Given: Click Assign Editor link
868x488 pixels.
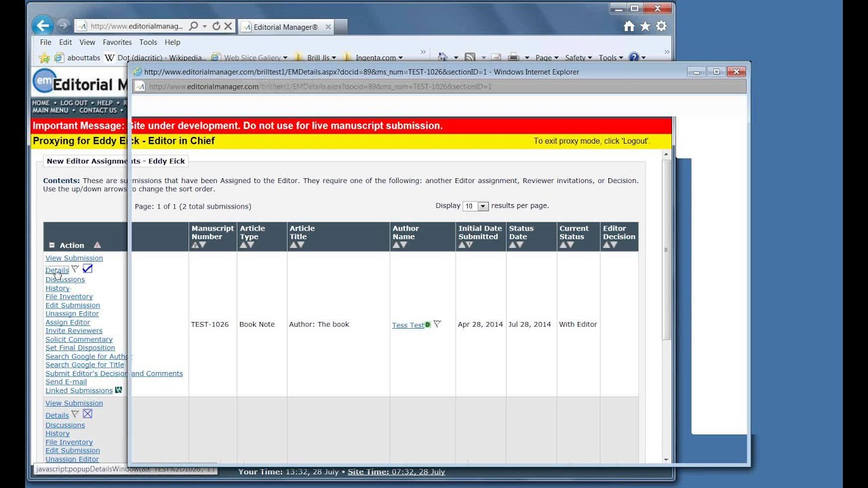Looking at the screenshot, I should [x=68, y=322].
